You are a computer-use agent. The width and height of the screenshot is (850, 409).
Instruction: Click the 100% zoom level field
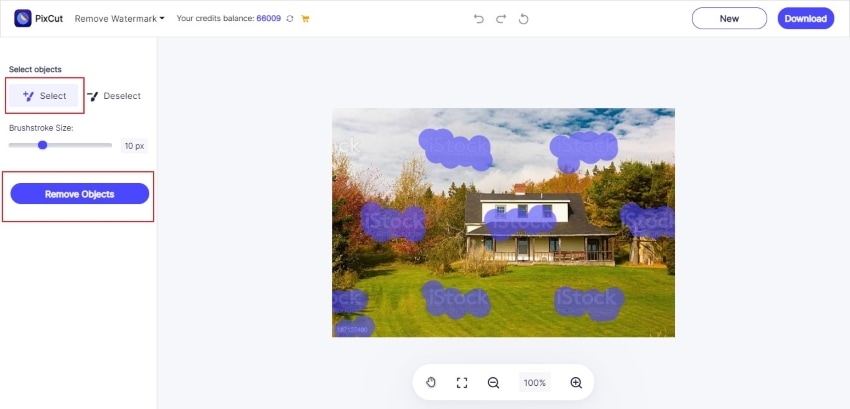(535, 382)
